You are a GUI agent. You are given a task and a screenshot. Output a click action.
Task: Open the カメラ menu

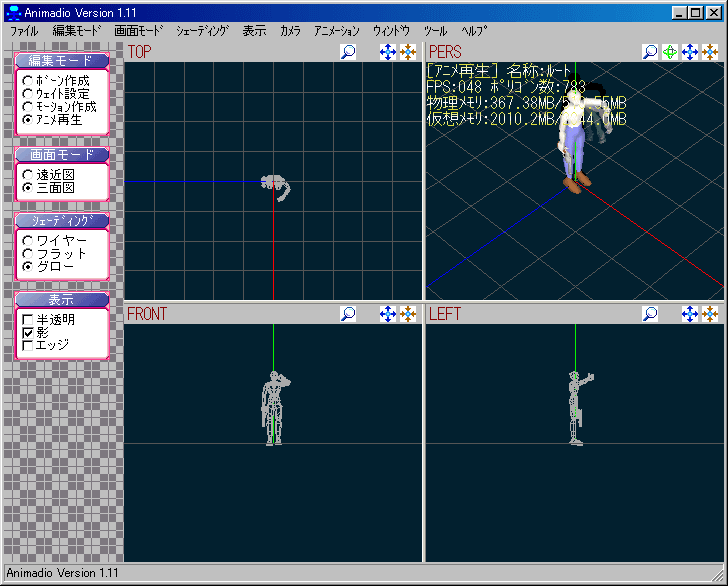click(x=290, y=31)
